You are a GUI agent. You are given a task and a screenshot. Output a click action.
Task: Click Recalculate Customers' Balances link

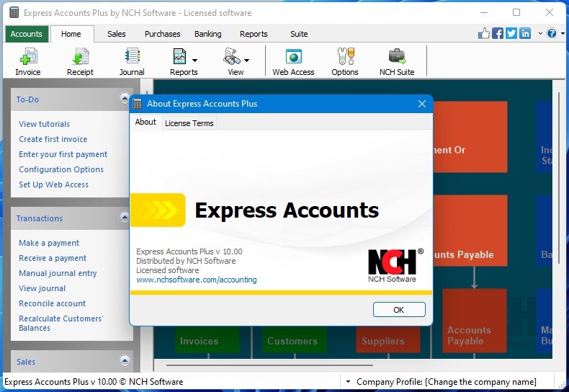click(61, 323)
